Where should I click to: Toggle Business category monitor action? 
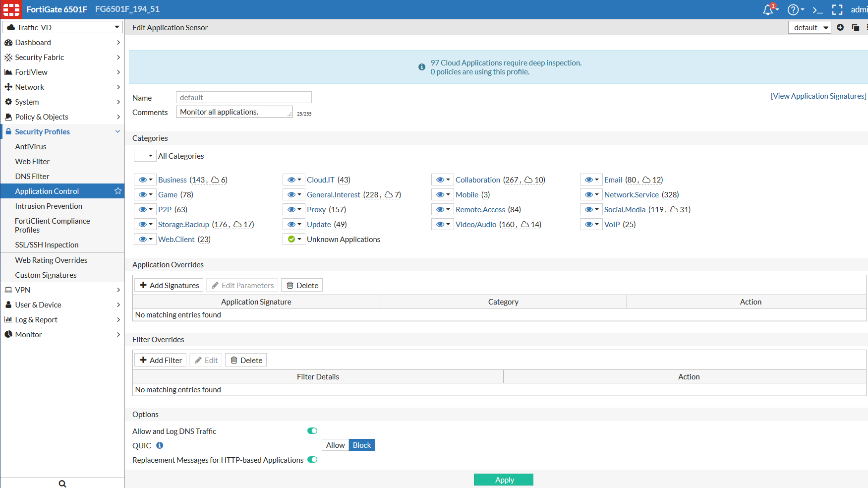point(145,180)
